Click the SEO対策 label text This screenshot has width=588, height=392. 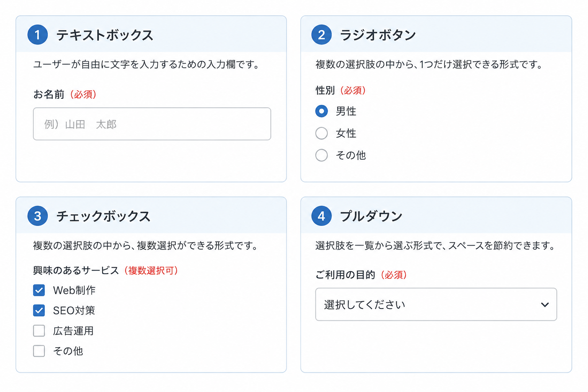[x=74, y=310]
